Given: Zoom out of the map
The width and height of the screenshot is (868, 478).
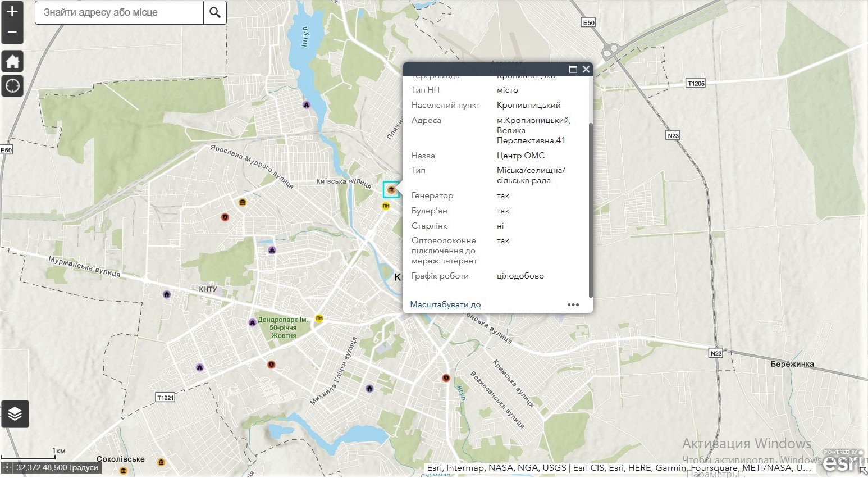Looking at the screenshot, I should tap(12, 33).
